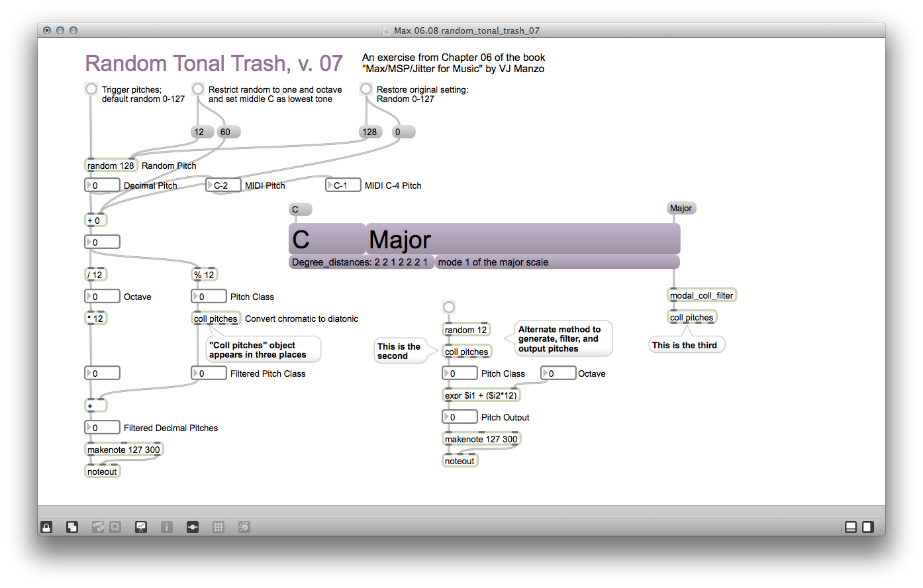Image resolution: width=923 pixels, height=588 pixels.
Task: Select noteout below Filtered Decimal Pitches chain
Action: pos(103,471)
